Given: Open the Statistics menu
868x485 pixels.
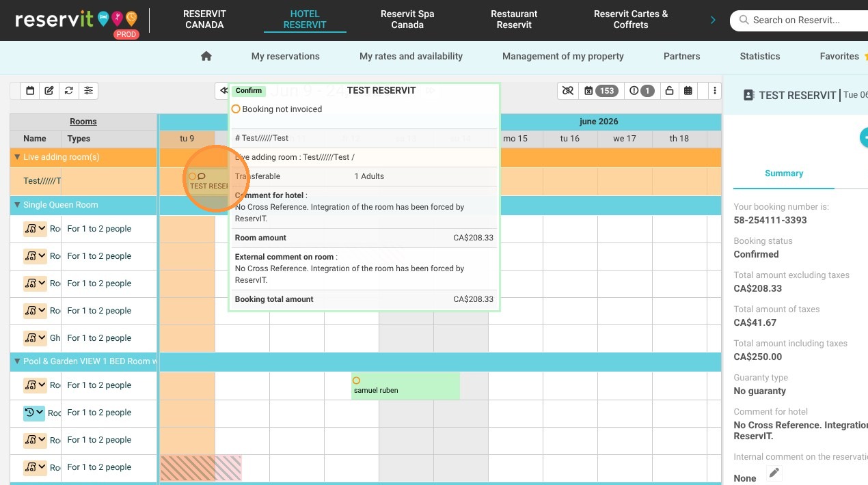Looking at the screenshot, I should click(760, 56).
